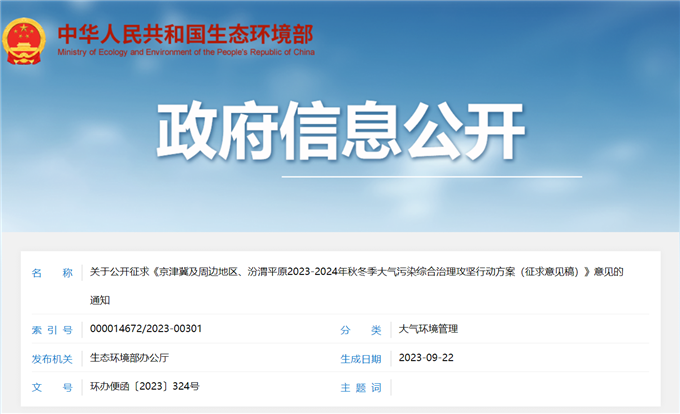
Task: Select the 发布机关 label
Action: 52,359
